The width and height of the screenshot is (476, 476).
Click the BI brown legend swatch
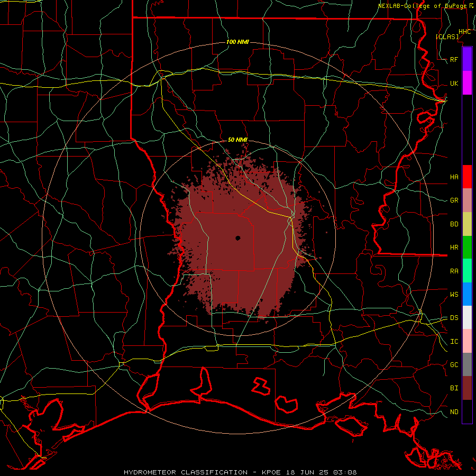(x=467, y=388)
